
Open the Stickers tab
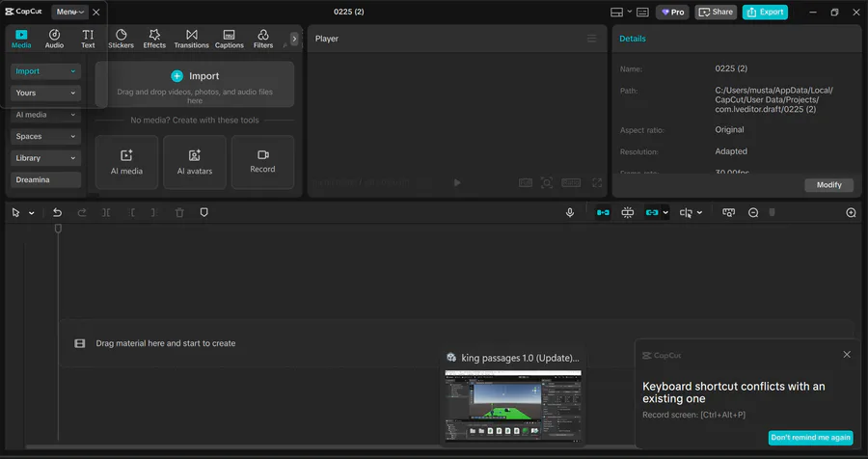point(121,39)
